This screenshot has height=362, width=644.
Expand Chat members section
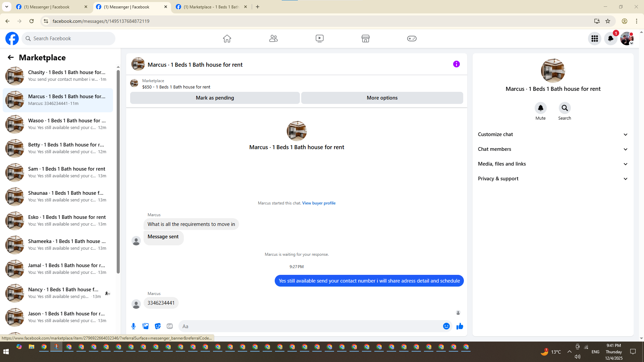552,149
